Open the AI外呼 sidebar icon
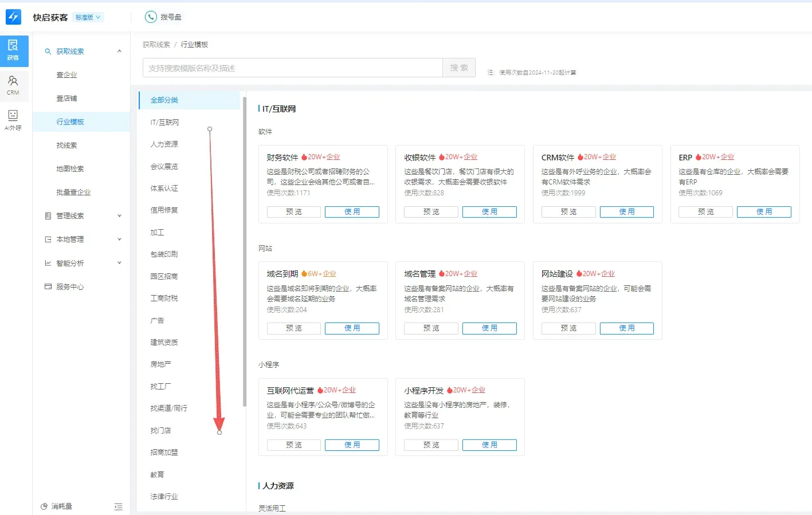The width and height of the screenshot is (812, 515). (13, 120)
